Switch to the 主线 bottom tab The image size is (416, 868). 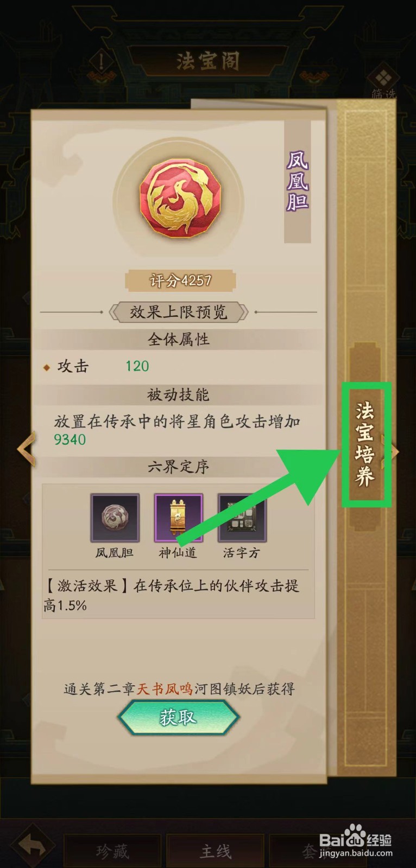pyautogui.click(x=215, y=851)
